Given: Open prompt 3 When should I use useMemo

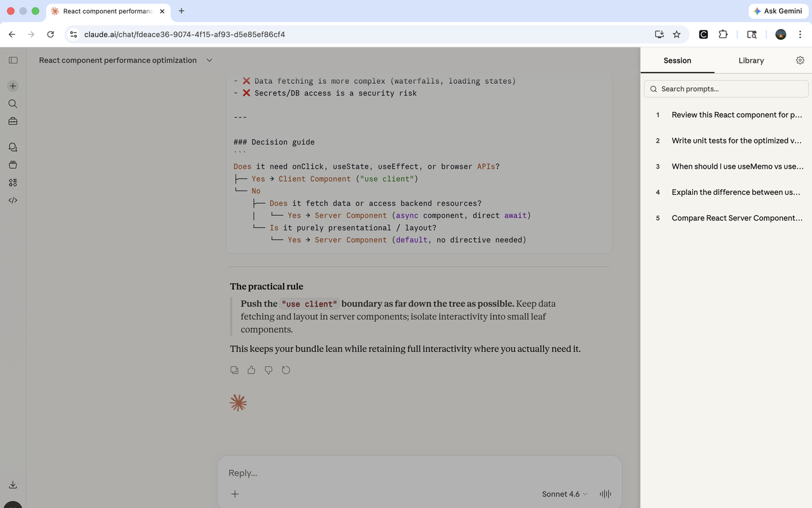Looking at the screenshot, I should coord(726,166).
